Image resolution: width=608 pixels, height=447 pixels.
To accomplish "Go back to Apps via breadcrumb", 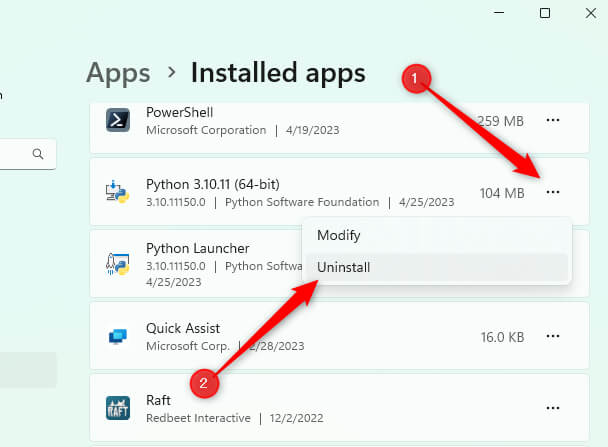I will pyautogui.click(x=118, y=73).
